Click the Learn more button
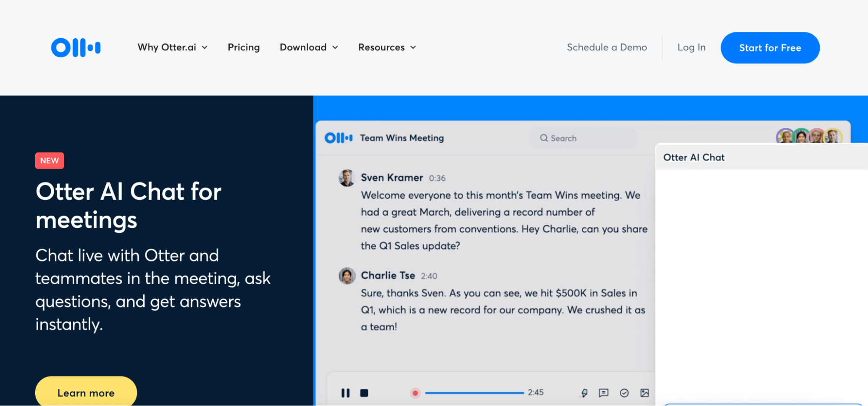The height and width of the screenshot is (406, 868). 86,392
